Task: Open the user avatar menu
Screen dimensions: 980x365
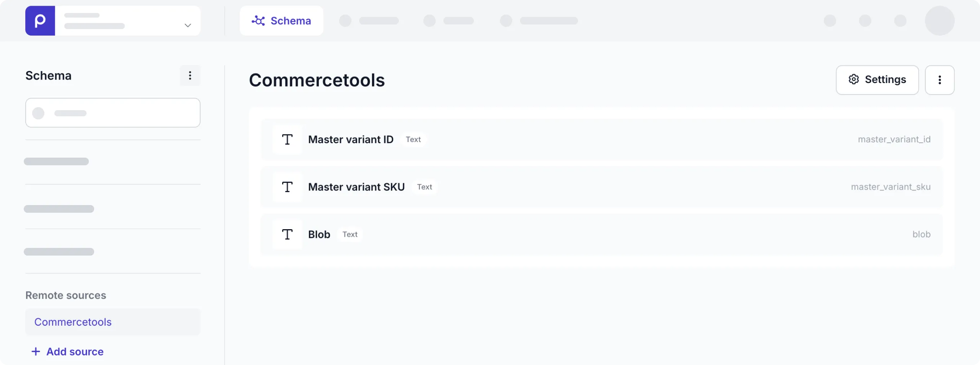Action: click(x=939, y=21)
